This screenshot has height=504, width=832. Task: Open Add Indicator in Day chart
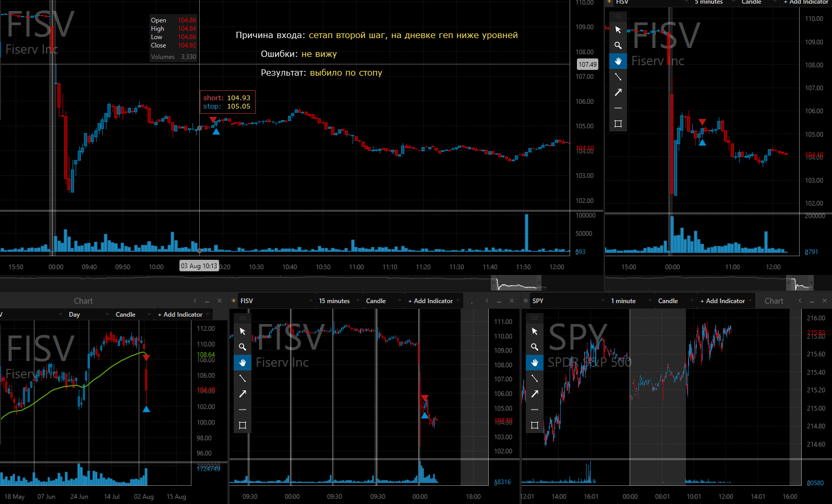click(183, 315)
